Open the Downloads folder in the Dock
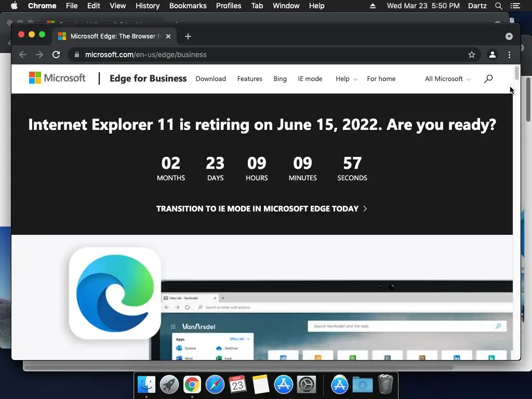Image resolution: width=532 pixels, height=399 pixels. [362, 384]
